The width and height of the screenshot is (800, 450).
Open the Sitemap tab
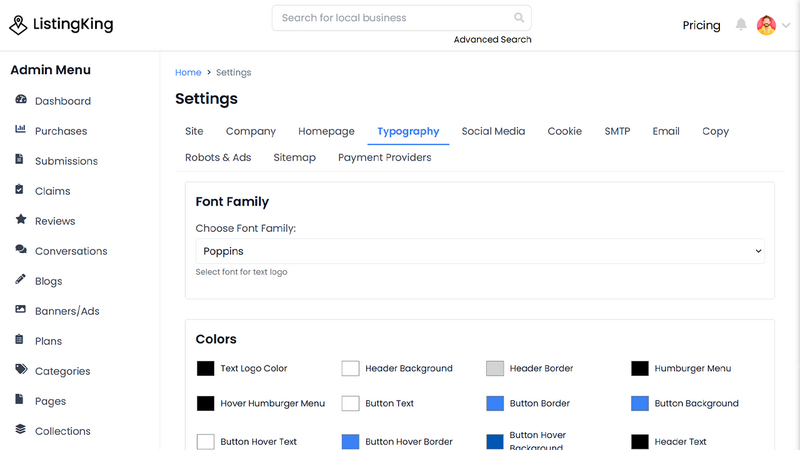click(294, 158)
